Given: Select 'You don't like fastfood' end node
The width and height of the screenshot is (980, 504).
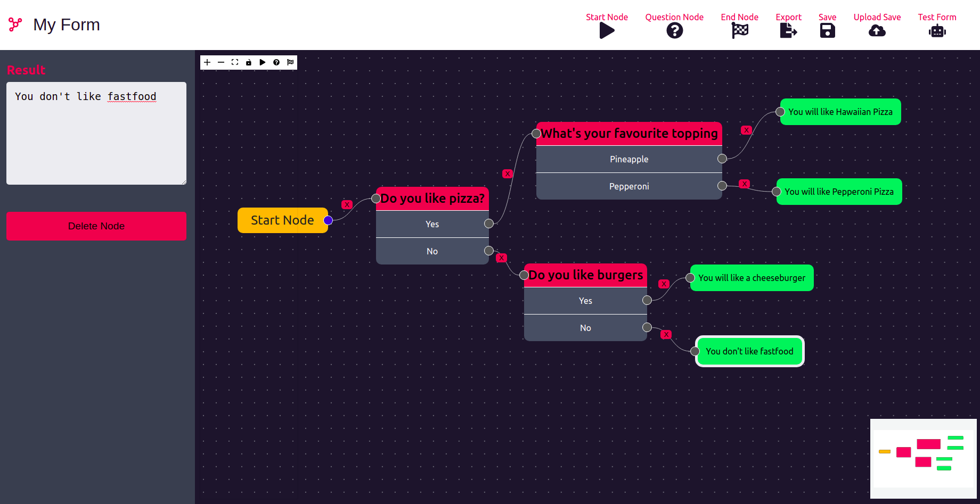Looking at the screenshot, I should [749, 351].
